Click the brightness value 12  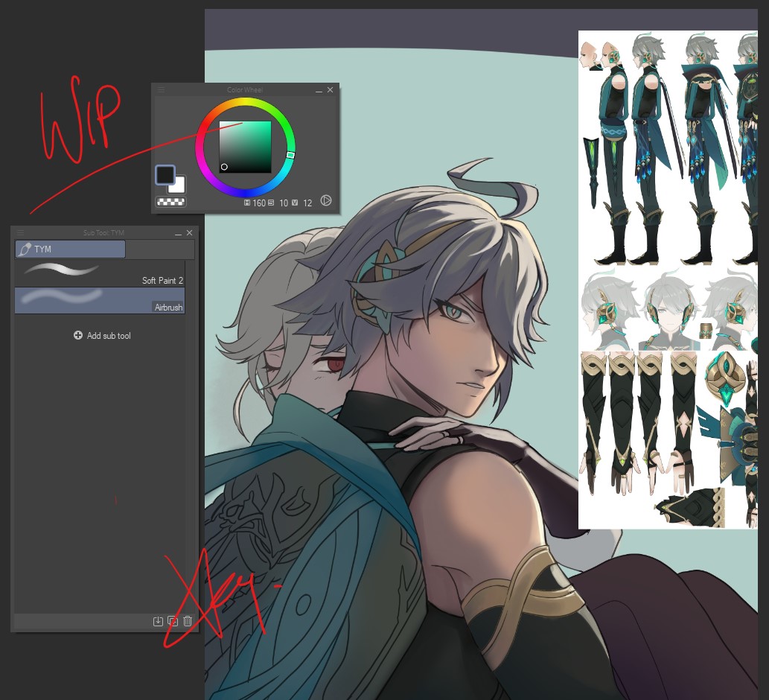tap(307, 203)
